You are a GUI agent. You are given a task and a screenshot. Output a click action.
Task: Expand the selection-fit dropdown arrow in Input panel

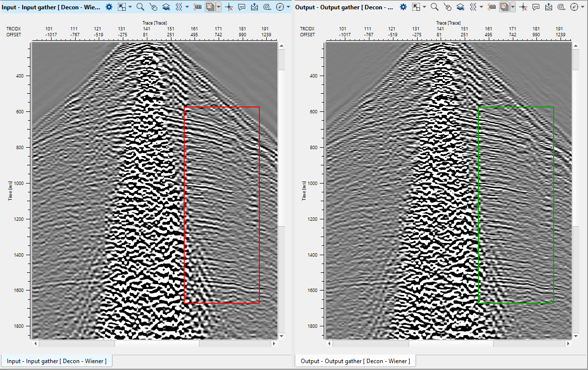click(130, 7)
